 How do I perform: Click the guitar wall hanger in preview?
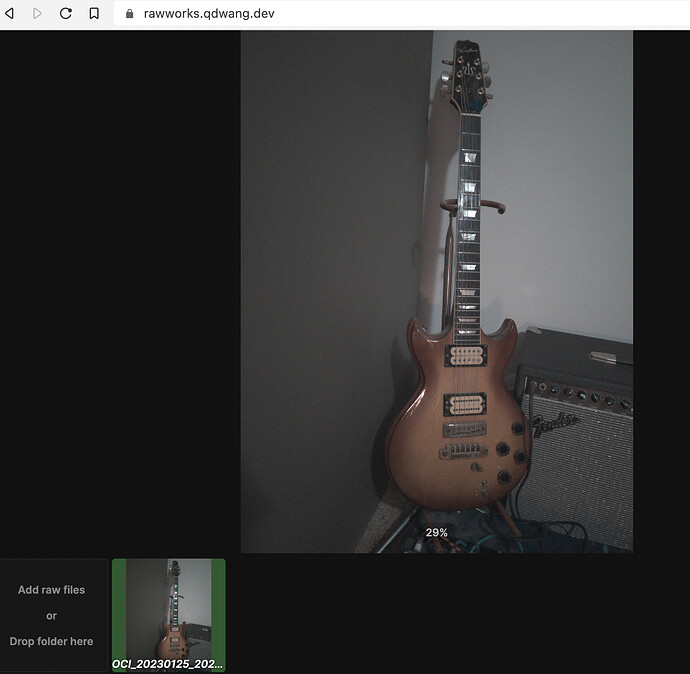pyautogui.click(x=473, y=205)
